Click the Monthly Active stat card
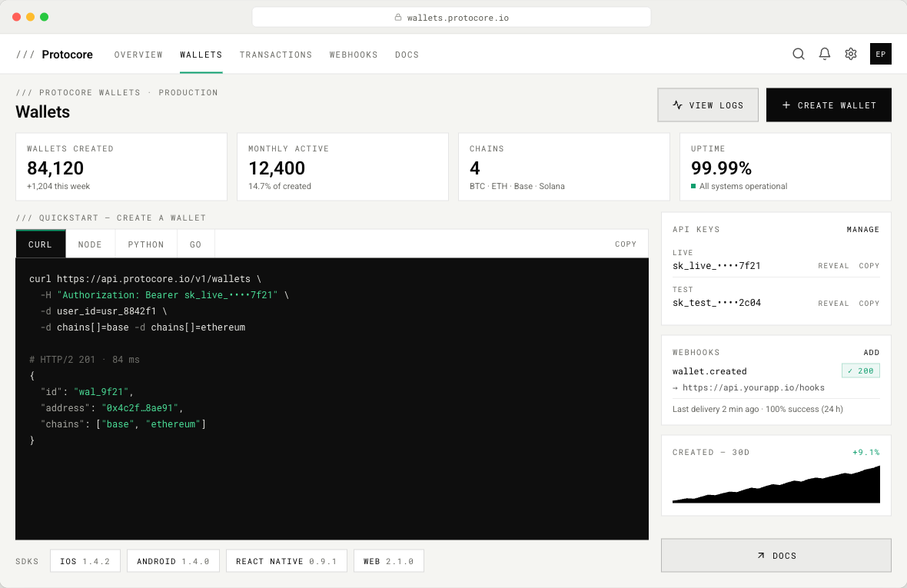This screenshot has width=907, height=588. (343, 167)
